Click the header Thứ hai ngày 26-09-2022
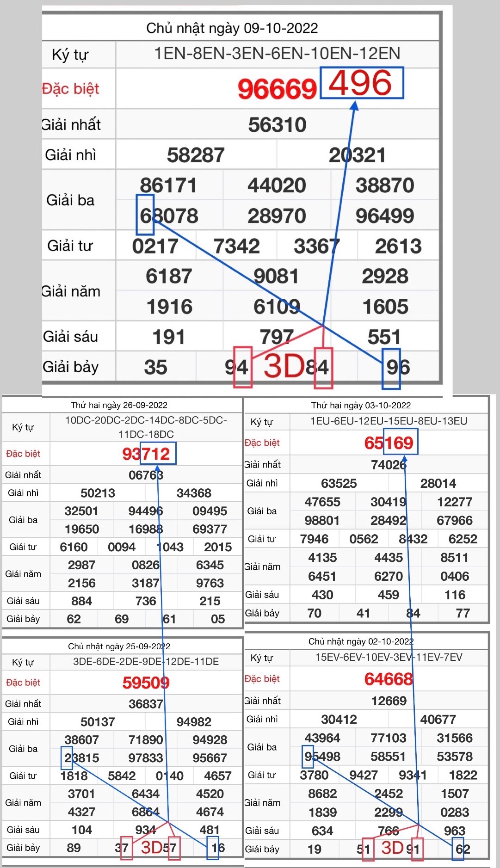500x868 pixels. point(119,405)
